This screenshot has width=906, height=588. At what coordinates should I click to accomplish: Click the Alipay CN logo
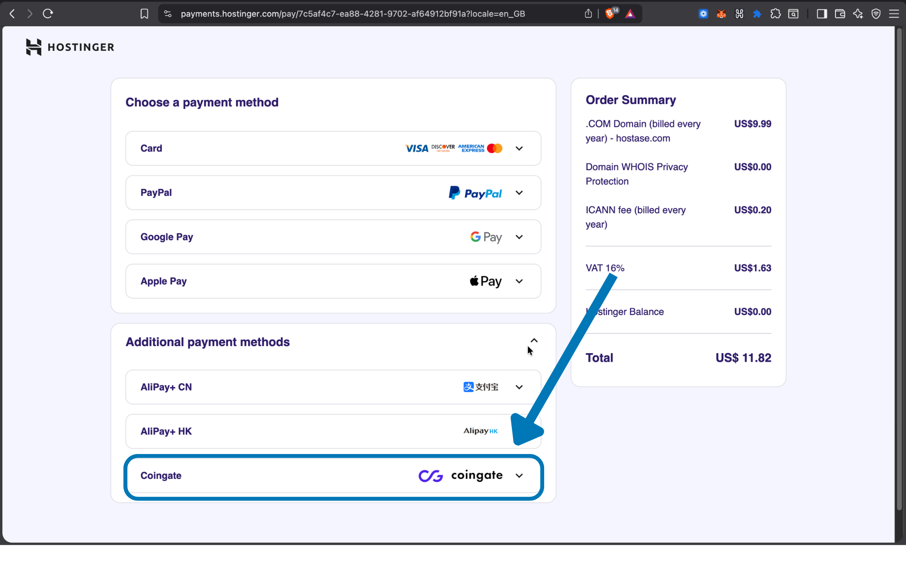(x=481, y=387)
